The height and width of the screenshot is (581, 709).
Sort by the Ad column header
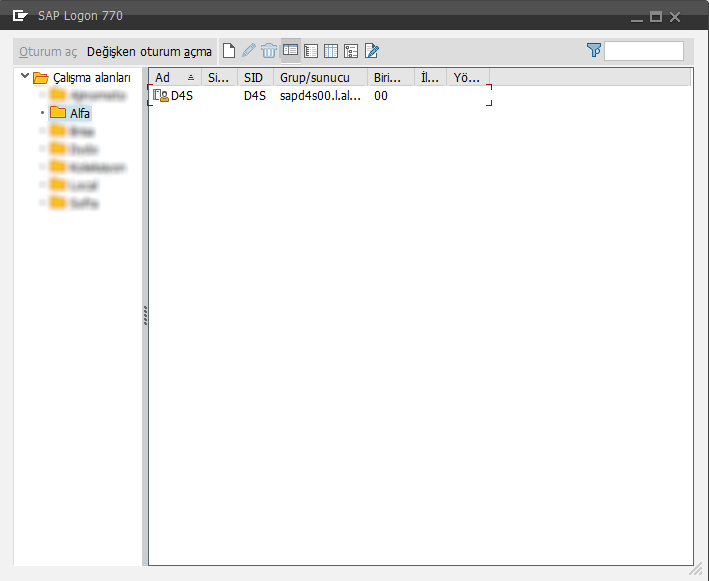[175, 77]
